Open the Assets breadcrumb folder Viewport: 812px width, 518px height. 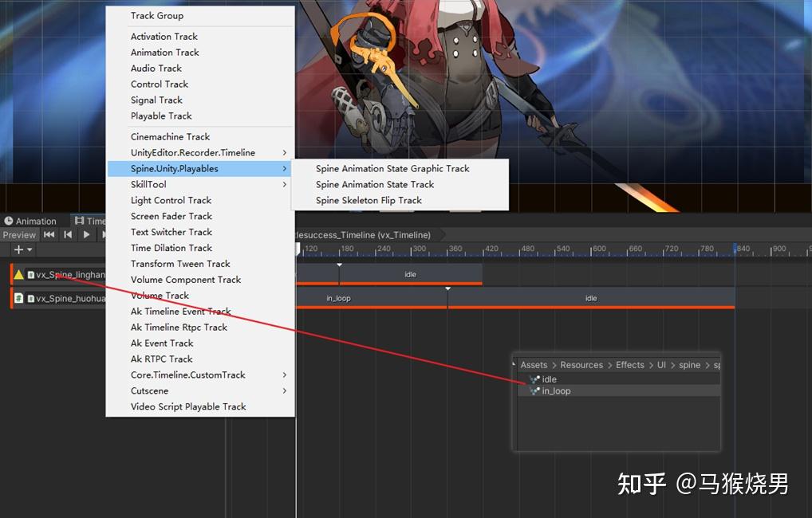click(x=534, y=365)
